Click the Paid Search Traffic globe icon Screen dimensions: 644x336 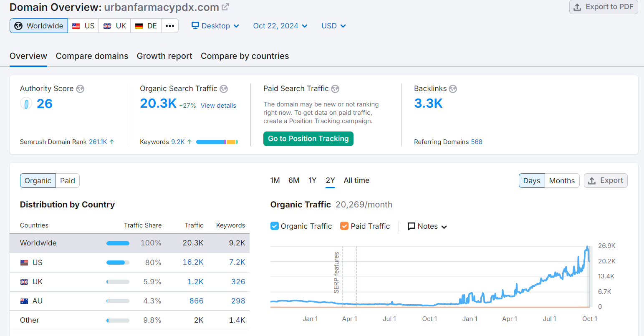tap(335, 89)
